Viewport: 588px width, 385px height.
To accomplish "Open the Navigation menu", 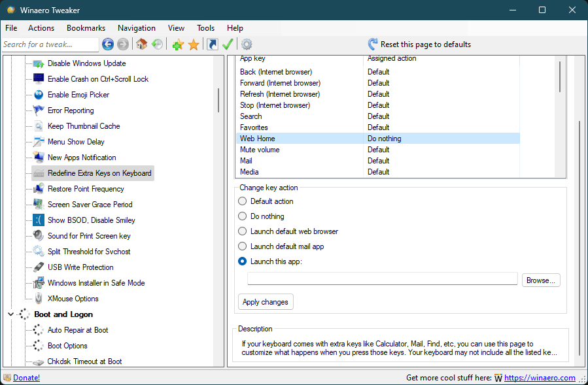I will [x=137, y=28].
